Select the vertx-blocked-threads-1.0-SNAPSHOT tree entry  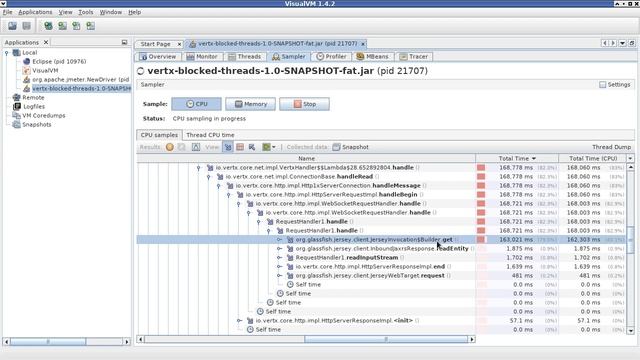81,89
